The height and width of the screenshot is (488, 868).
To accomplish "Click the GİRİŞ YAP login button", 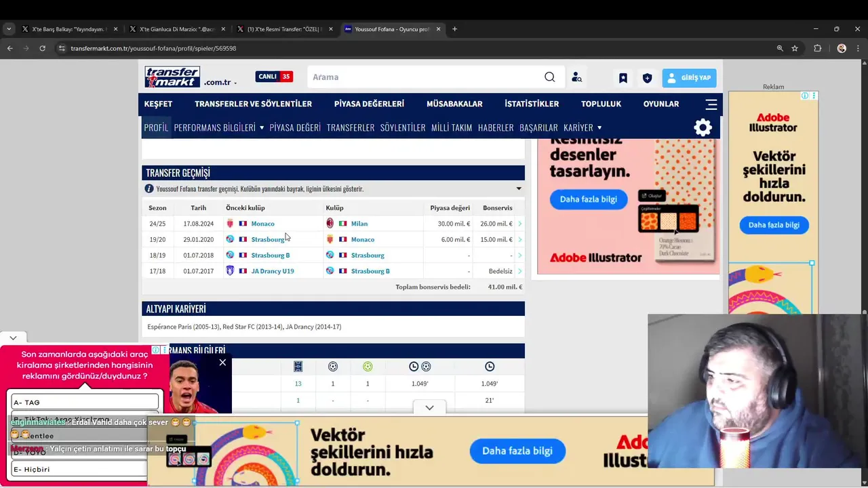I will tap(689, 77).
